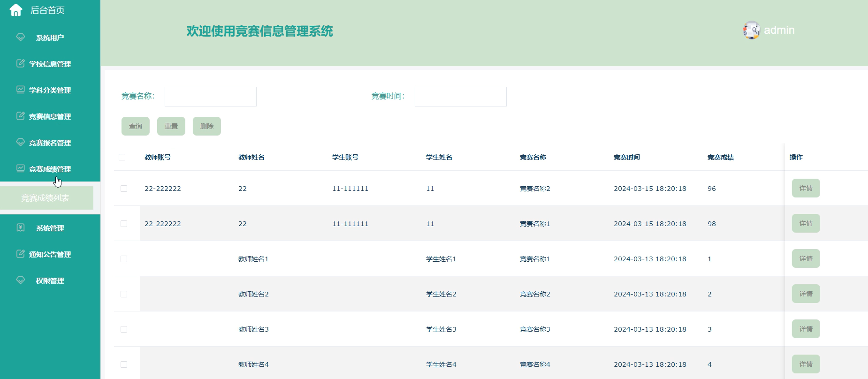Click the admin username at top right
The width and height of the screenshot is (868, 379).
point(779,30)
